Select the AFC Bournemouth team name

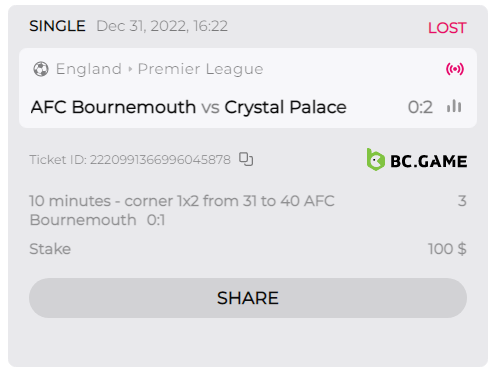[x=113, y=107]
